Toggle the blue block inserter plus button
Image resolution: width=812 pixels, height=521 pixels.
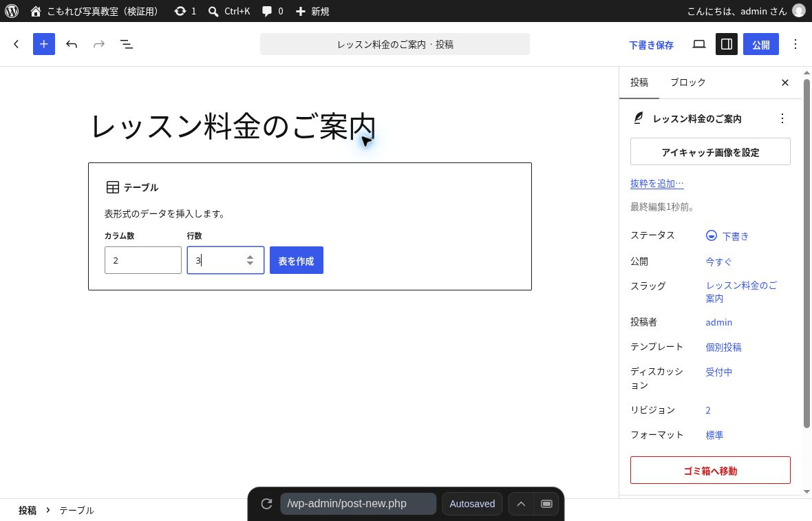(x=44, y=44)
